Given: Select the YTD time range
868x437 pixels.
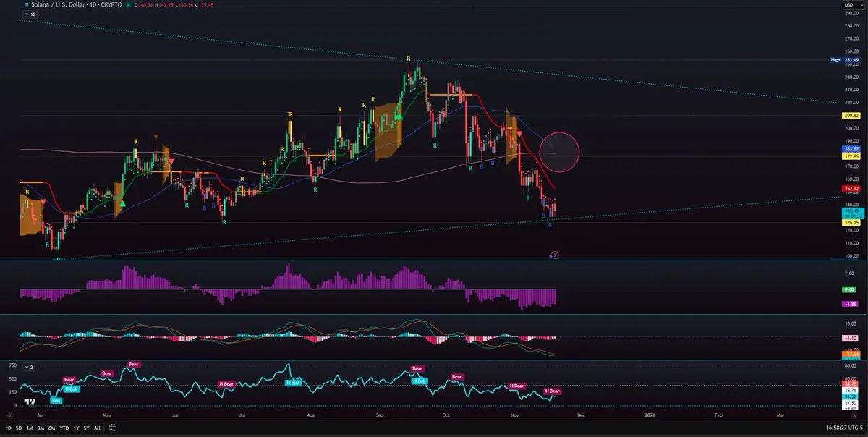Looking at the screenshot, I should (x=64, y=428).
